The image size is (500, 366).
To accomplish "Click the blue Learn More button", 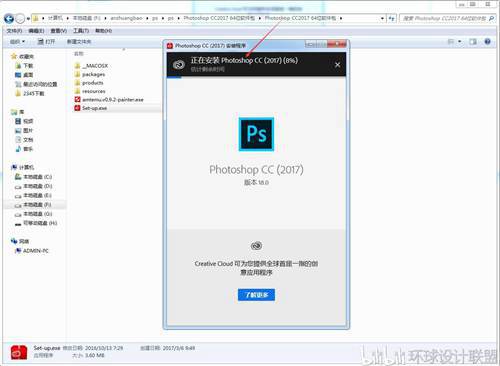I will coord(256,295).
